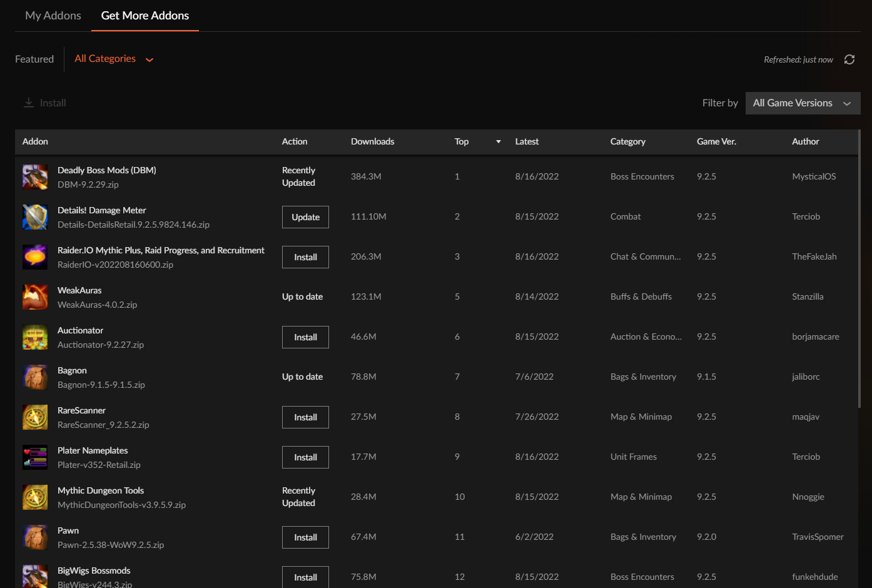Image resolution: width=872 pixels, height=588 pixels.
Task: Sort by the Downloads column header
Action: 372,141
